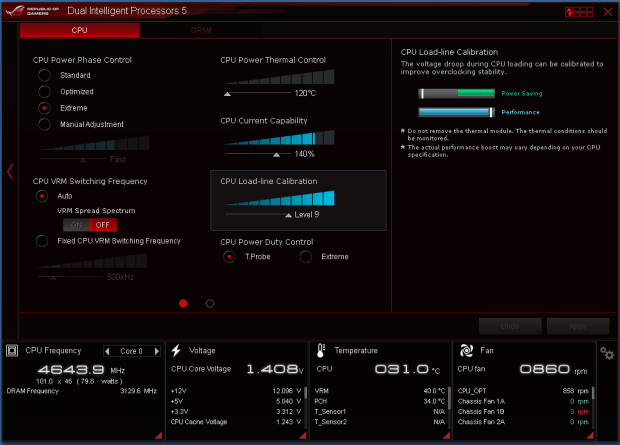620x445 pixels.
Task: Select Standard power phase control
Action: 44,75
